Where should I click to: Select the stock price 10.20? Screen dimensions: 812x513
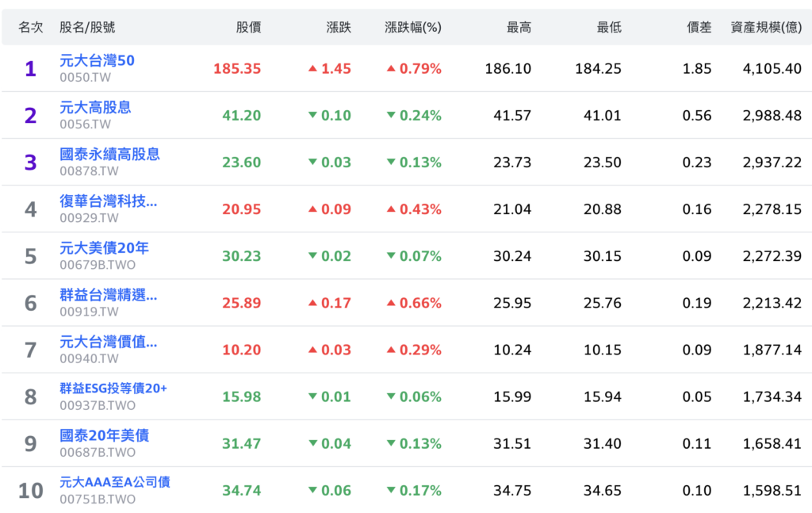click(x=241, y=350)
